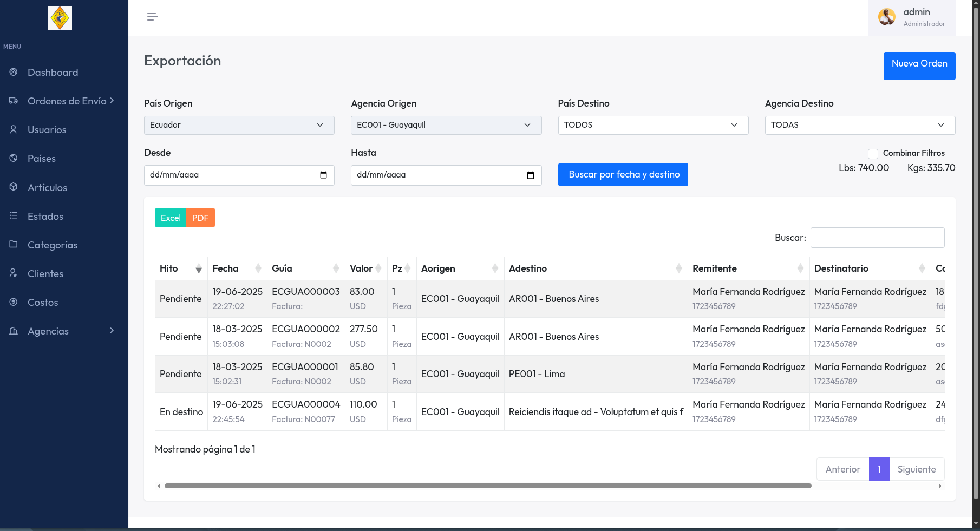Open calendar picker in Hasta field
This screenshot has width=980, height=531.
pos(530,175)
